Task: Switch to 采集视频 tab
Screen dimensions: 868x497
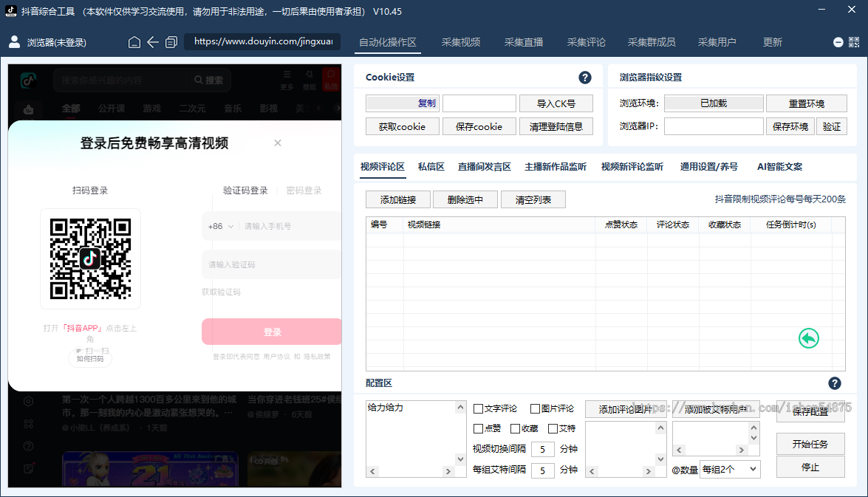Action: 460,42
